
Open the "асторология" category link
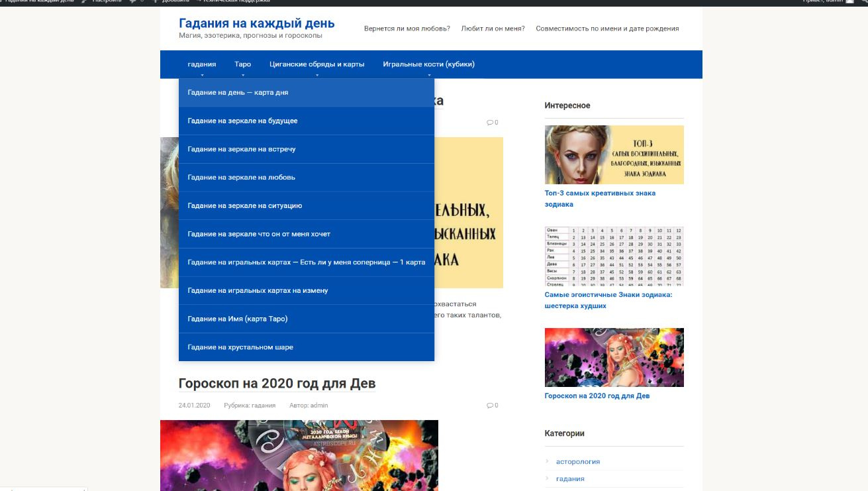(578, 461)
